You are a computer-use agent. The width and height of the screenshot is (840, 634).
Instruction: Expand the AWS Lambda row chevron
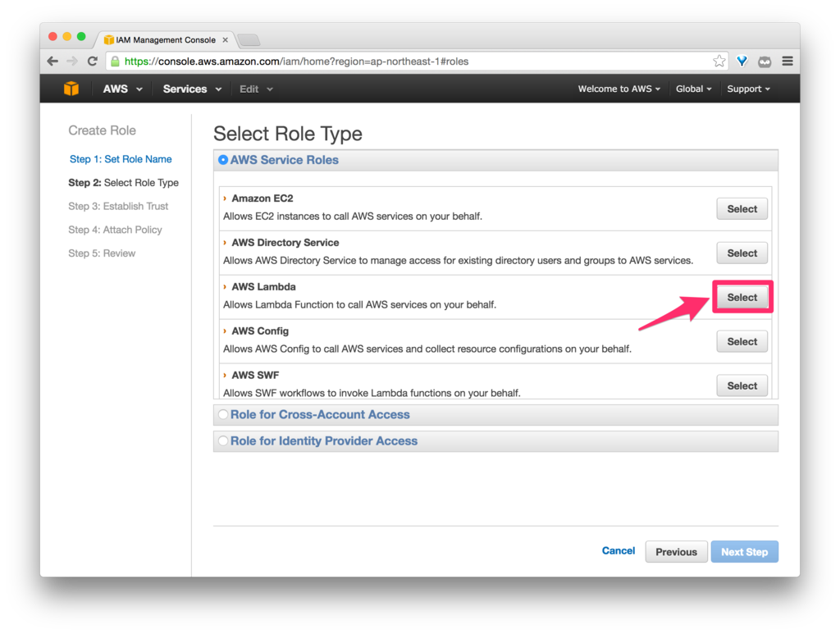(x=225, y=286)
